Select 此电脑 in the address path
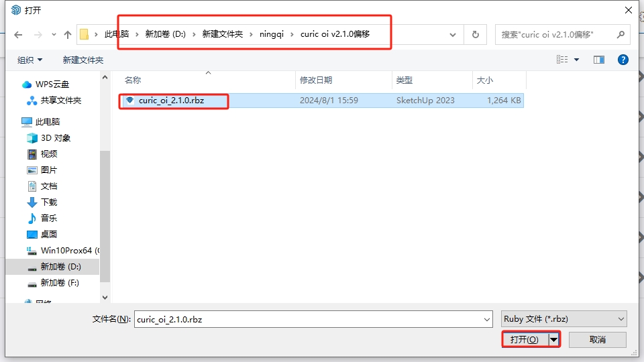Viewport: 644px width, 362px height. [x=116, y=34]
